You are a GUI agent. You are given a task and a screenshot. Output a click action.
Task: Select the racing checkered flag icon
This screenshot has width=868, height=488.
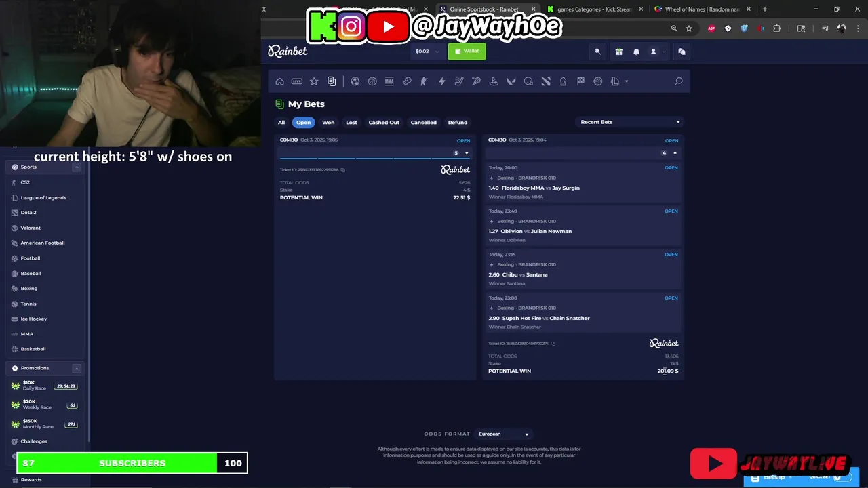click(580, 81)
